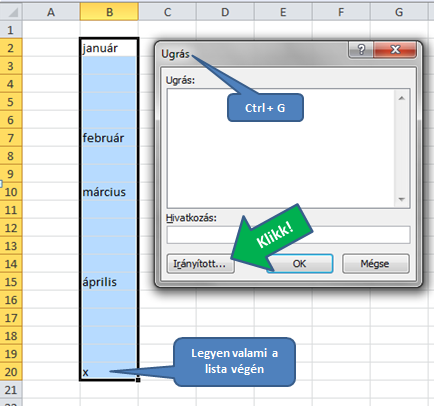Viewport: 434px width, 406px height.
Task: Cancel with the Mégse button
Action: pyautogui.click(x=376, y=264)
